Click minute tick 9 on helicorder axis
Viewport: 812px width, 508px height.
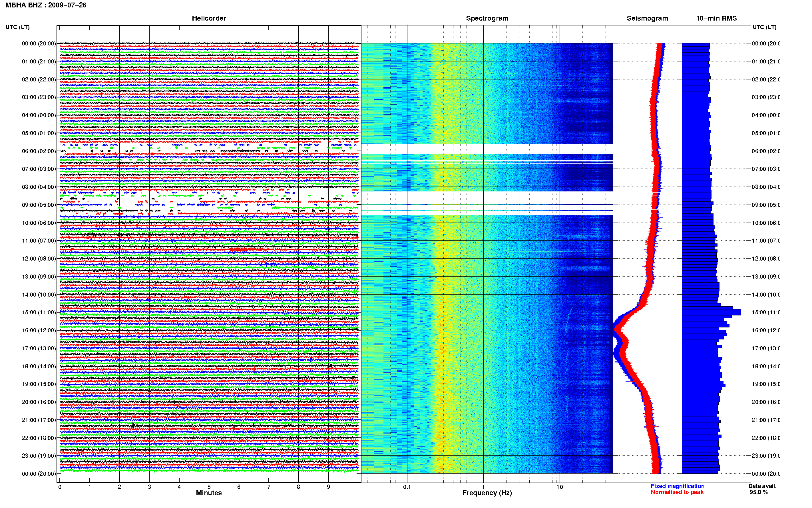(328, 487)
